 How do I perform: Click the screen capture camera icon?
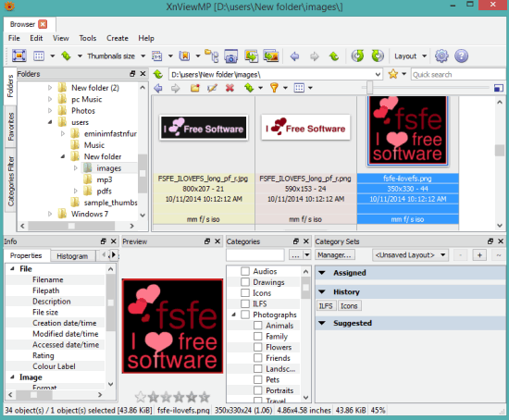[x=230, y=56]
